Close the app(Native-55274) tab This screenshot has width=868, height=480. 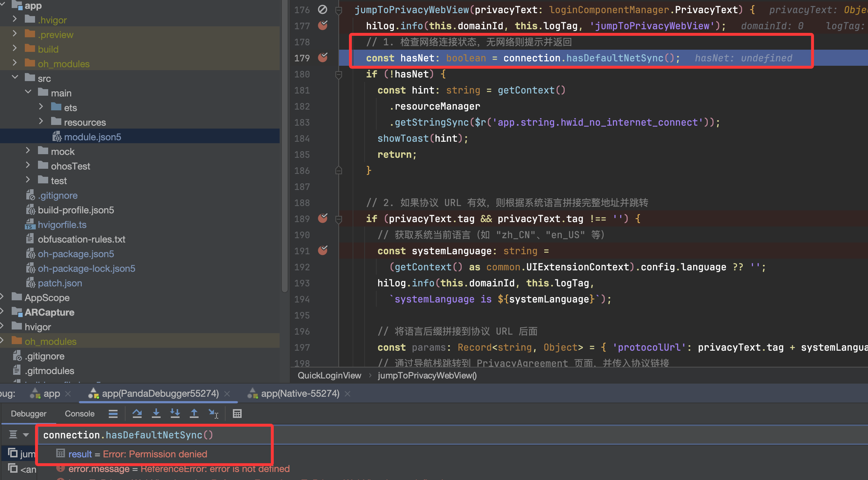pyautogui.click(x=347, y=394)
